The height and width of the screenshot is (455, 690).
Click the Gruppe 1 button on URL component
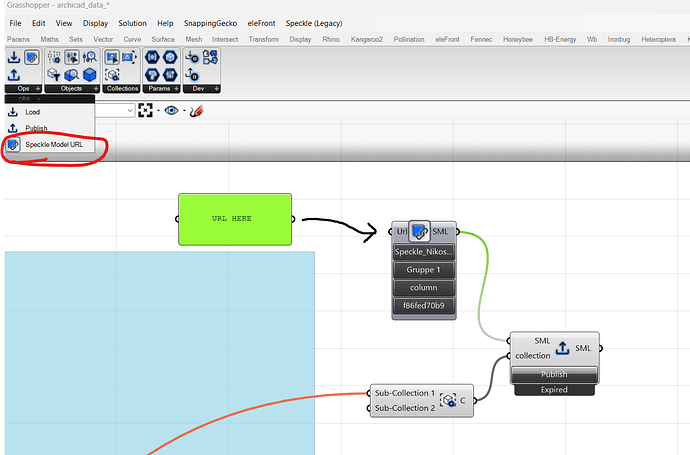pos(424,270)
